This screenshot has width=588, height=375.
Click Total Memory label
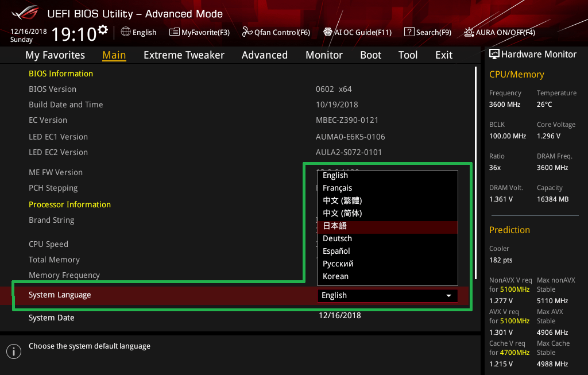pyautogui.click(x=54, y=260)
